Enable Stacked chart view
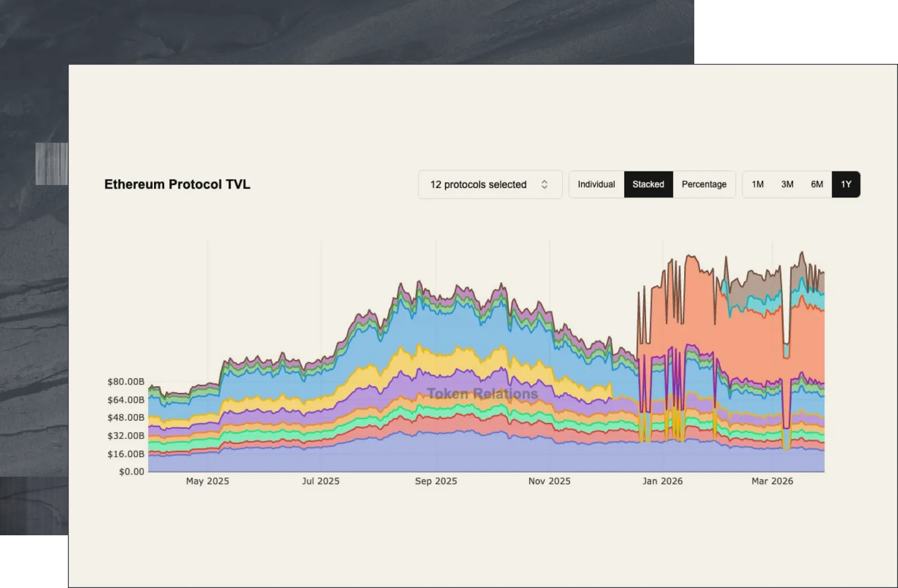 pyautogui.click(x=648, y=185)
